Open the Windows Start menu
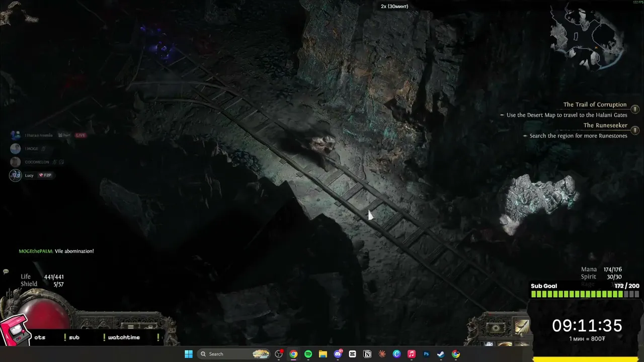The height and width of the screenshot is (362, 644). 189,354
